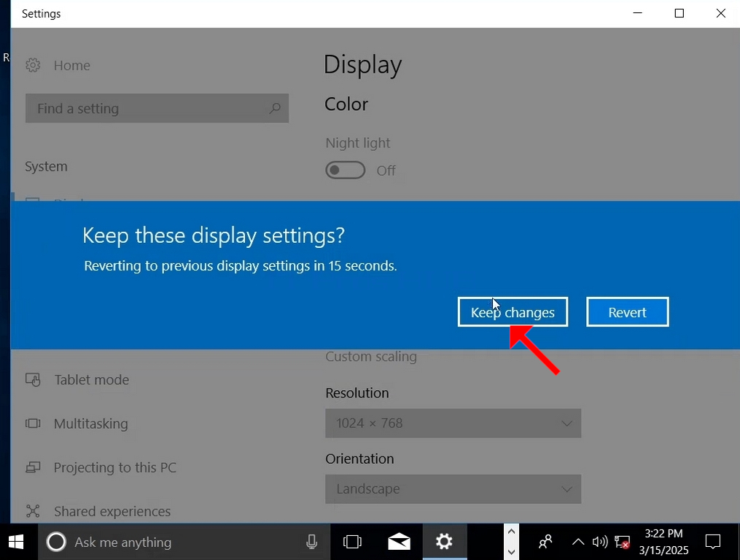Click the Tablet mode icon
740x560 pixels.
pos(33,380)
